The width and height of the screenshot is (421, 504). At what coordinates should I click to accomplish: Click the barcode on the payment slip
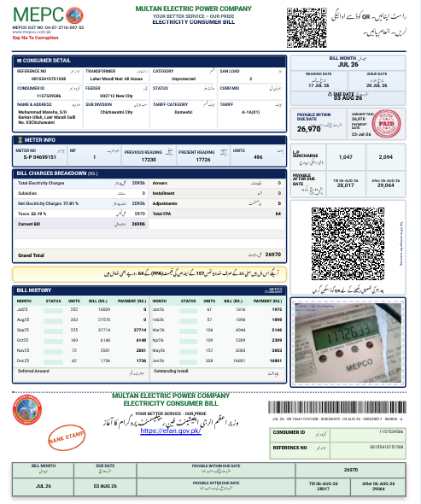pos(337,407)
